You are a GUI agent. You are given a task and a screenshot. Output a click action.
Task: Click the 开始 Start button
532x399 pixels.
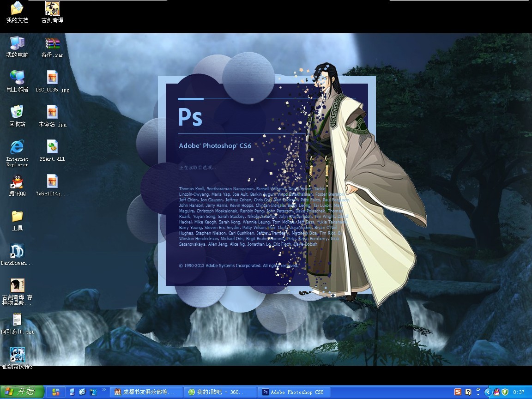point(22,392)
